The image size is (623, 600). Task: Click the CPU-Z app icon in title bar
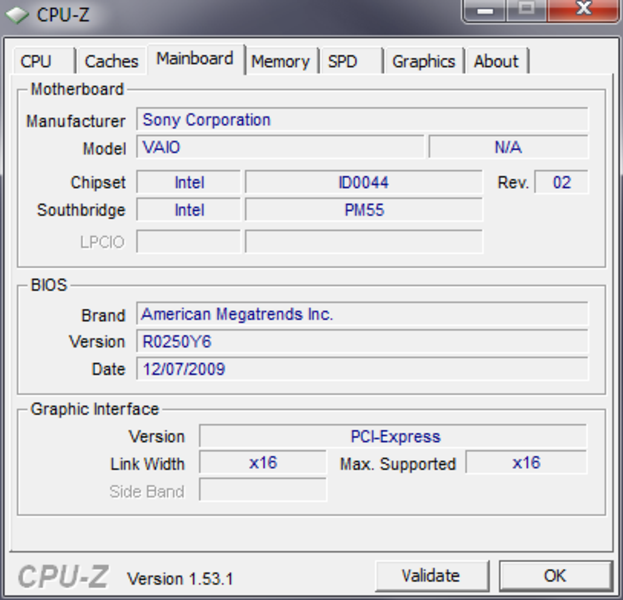tap(17, 15)
